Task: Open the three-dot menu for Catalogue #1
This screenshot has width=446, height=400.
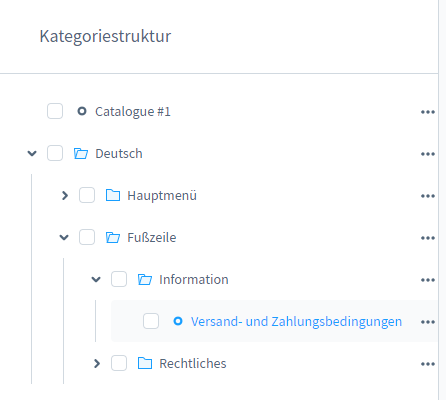Action: (428, 112)
